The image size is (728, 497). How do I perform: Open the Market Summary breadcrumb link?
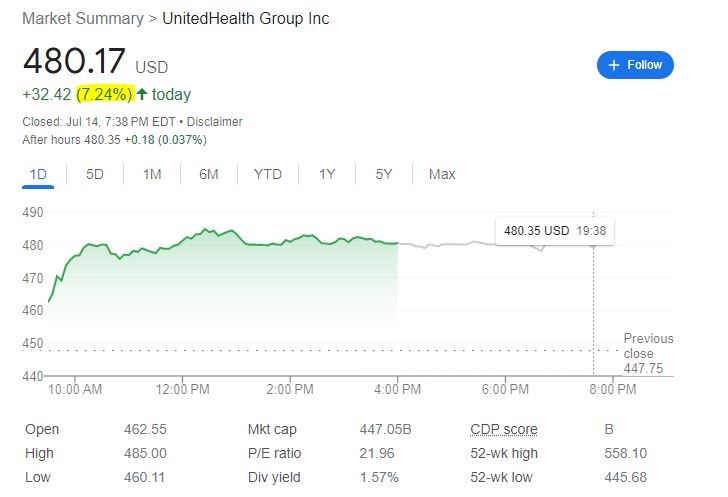pyautogui.click(x=83, y=19)
